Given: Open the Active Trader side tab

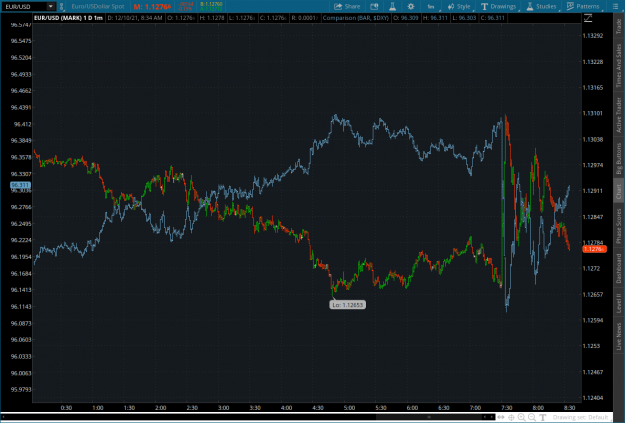Looking at the screenshot, I should [x=619, y=115].
